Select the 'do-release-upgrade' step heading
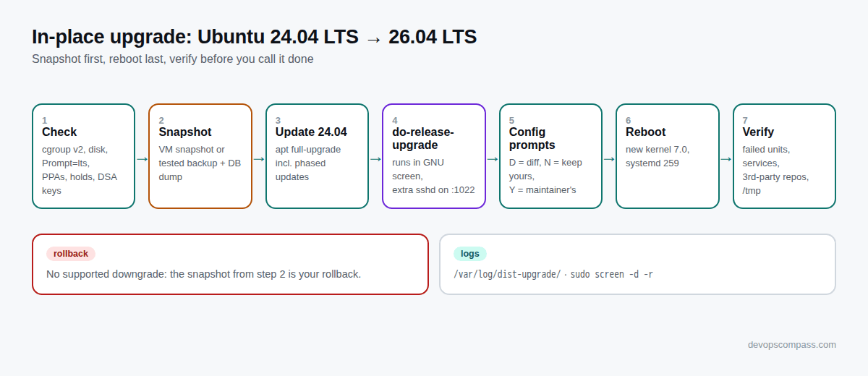This screenshot has height=376, width=868. point(422,139)
